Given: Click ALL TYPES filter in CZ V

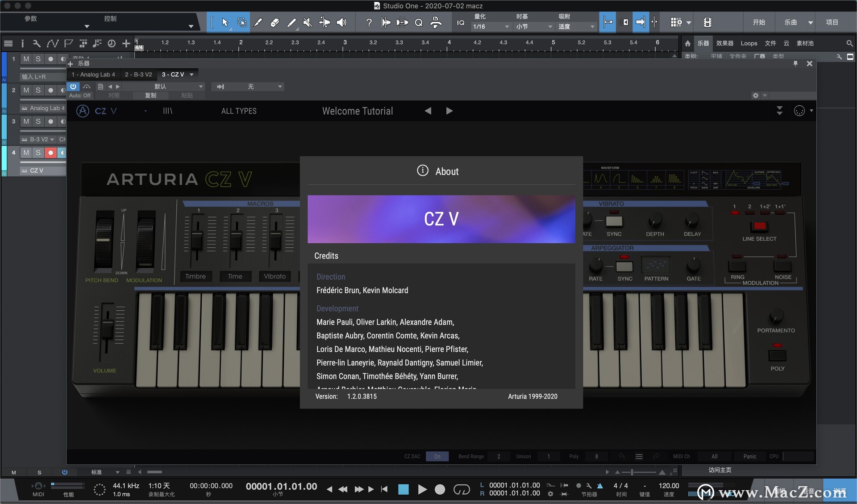Looking at the screenshot, I should [x=239, y=111].
